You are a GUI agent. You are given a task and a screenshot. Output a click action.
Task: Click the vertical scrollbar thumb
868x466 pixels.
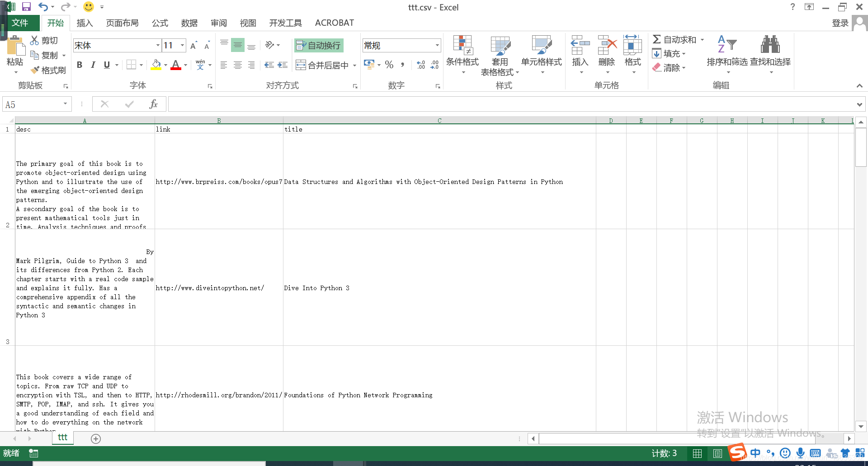pos(861,148)
